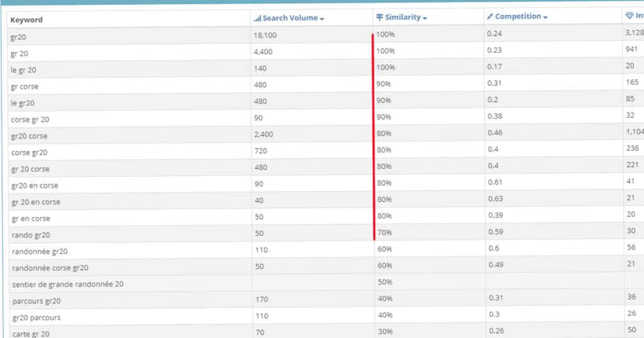Select keyword 'corse gr20'
Screen dimensions: 644x338
[29, 152]
